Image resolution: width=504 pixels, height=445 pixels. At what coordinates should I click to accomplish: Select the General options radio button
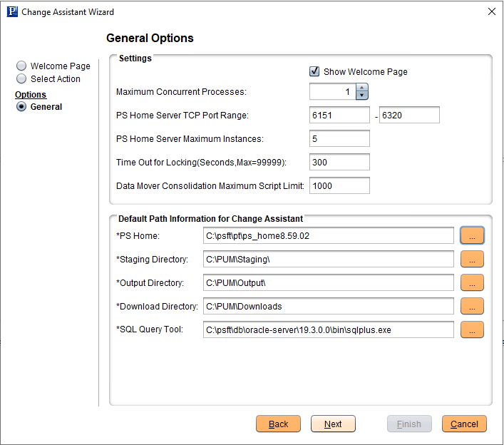point(21,106)
